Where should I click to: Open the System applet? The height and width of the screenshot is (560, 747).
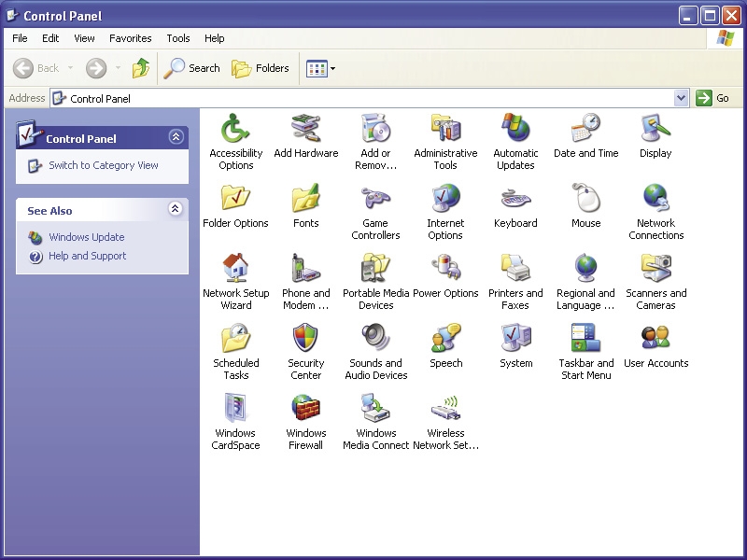coord(515,339)
